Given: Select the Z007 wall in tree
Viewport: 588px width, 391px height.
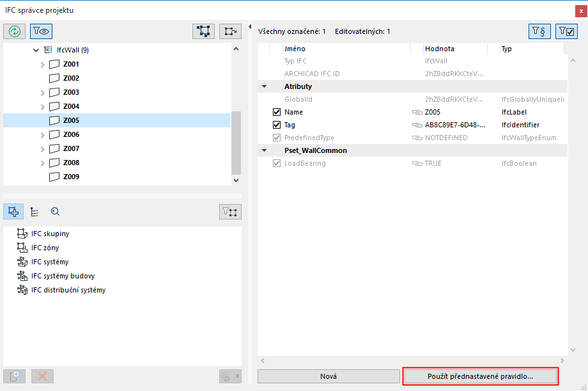Looking at the screenshot, I should pyautogui.click(x=71, y=148).
